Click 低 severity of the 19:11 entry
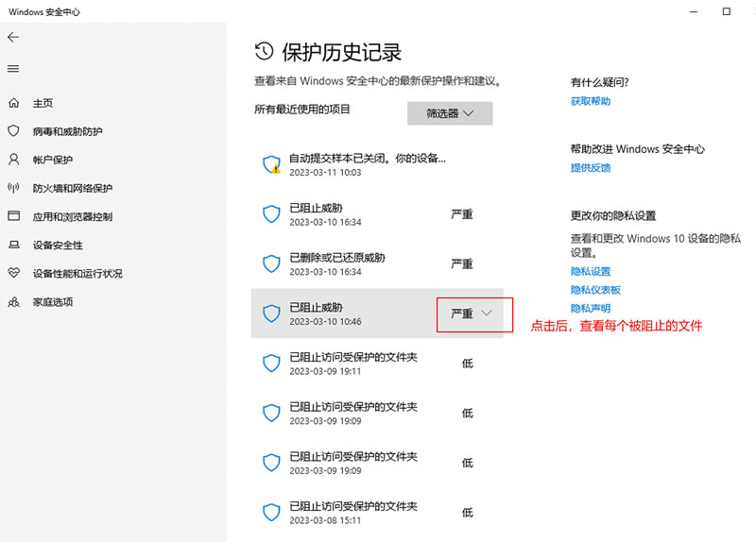 click(467, 364)
